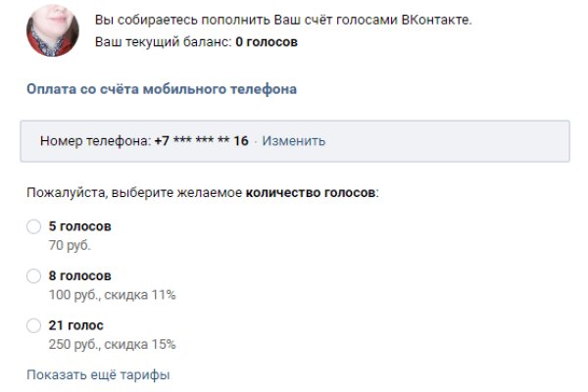The height and width of the screenshot is (392, 588).
Task: Click the '250 руб., скидка 15%' text
Action: 112,344
